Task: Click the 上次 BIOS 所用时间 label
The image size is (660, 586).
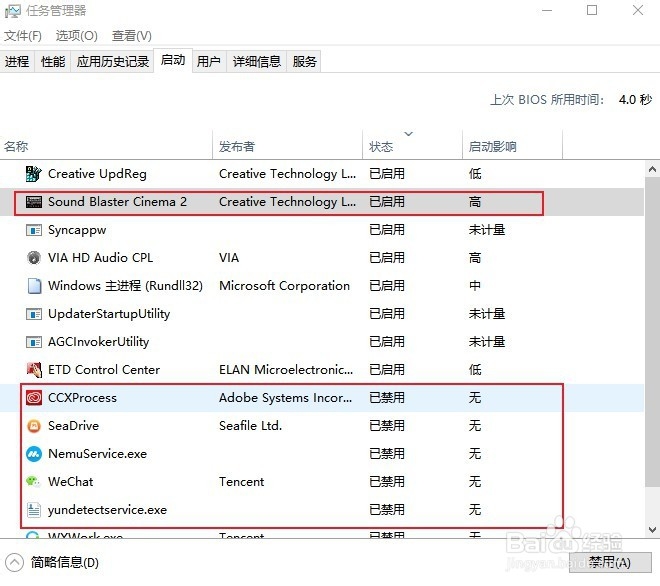Action: (x=547, y=100)
